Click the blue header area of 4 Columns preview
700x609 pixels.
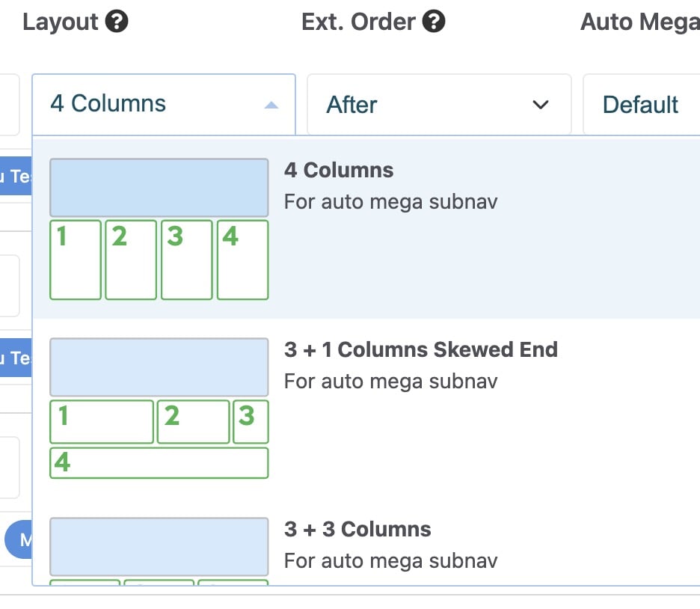coord(159,188)
